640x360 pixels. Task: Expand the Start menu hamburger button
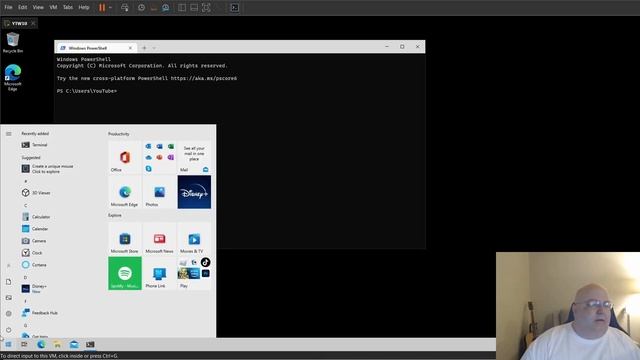9,134
